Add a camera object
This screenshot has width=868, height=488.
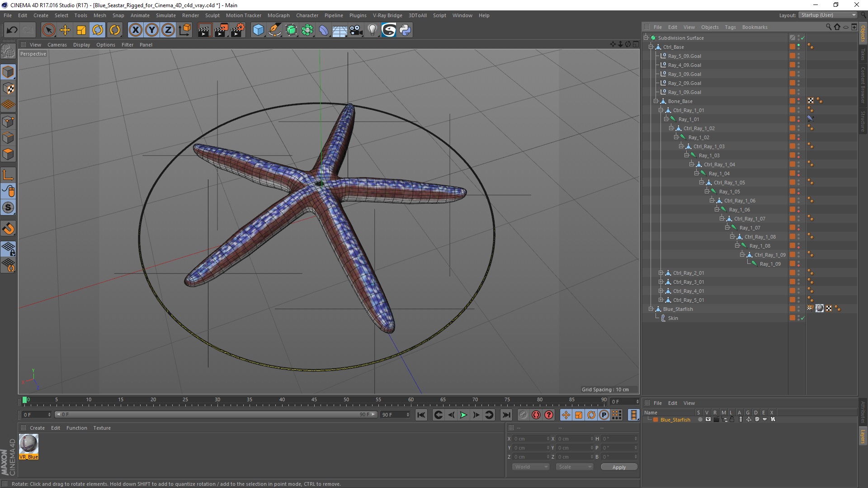pyautogui.click(x=356, y=30)
